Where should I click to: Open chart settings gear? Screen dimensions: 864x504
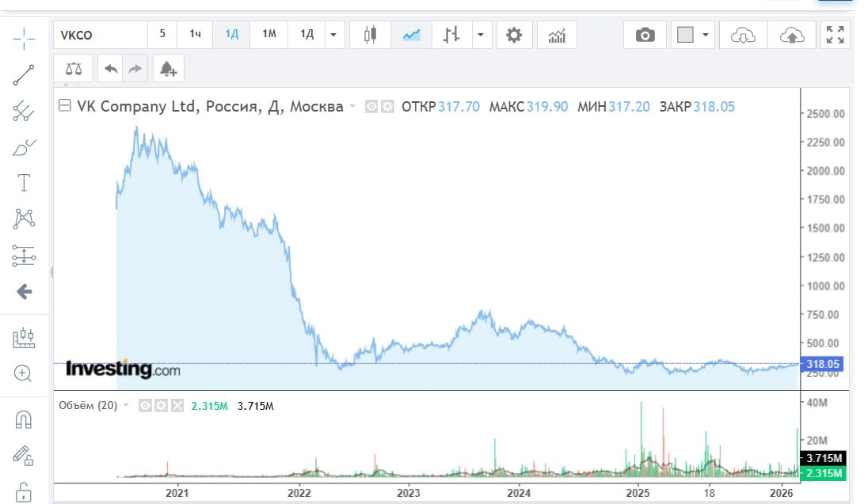514,36
